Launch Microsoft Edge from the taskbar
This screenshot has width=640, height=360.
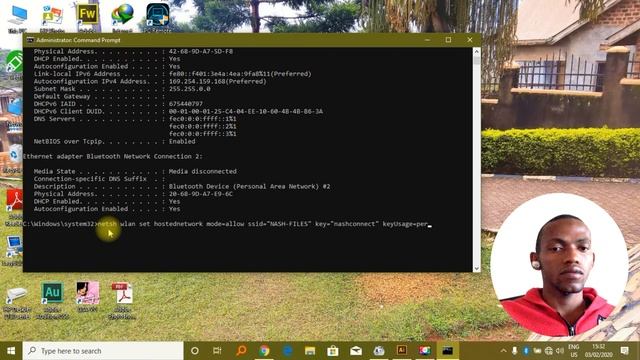[x=287, y=351]
